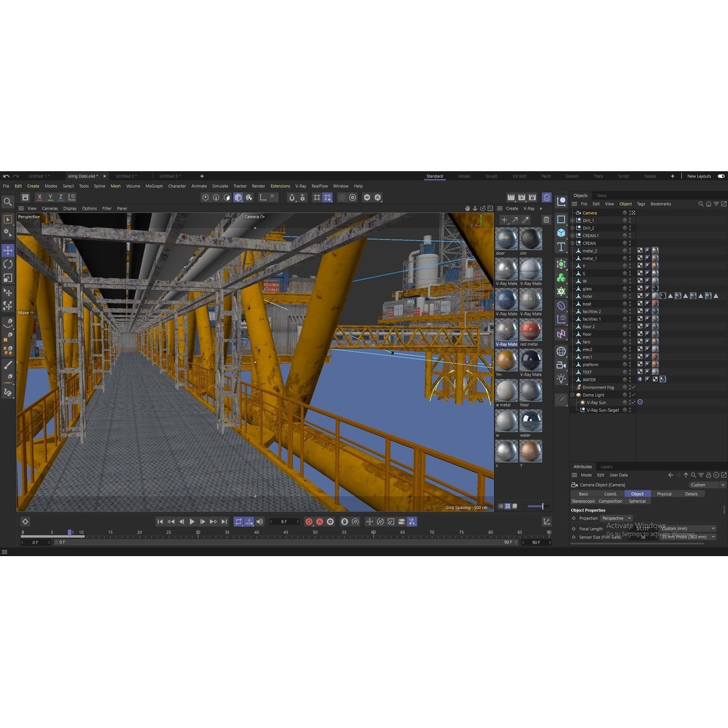This screenshot has width=728, height=728.
Task: Click the magnifier search icon at top left
Action: 8,200
